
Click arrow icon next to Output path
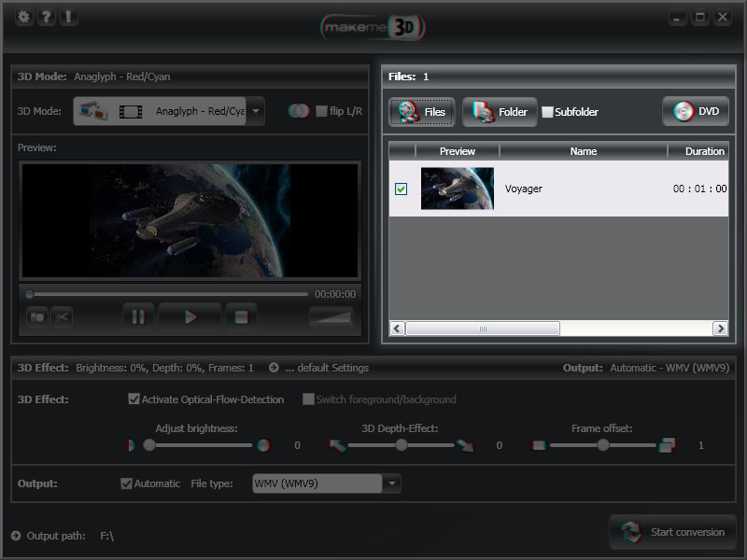[16, 536]
